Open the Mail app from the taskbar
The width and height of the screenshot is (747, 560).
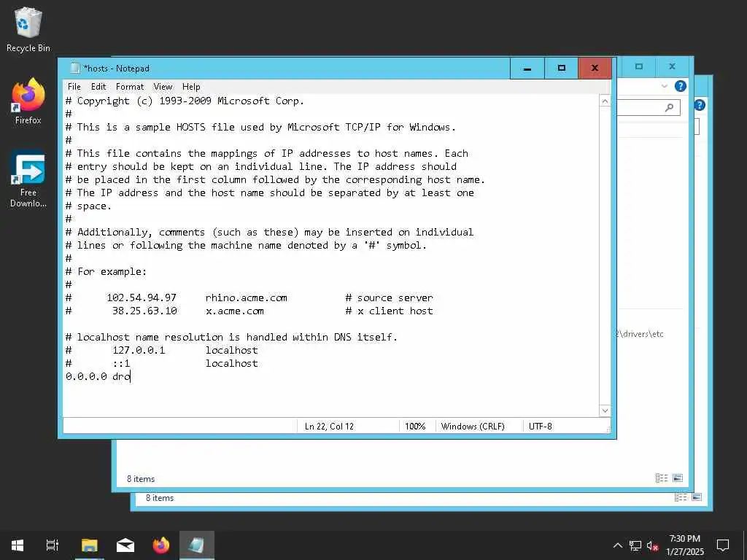point(125,545)
